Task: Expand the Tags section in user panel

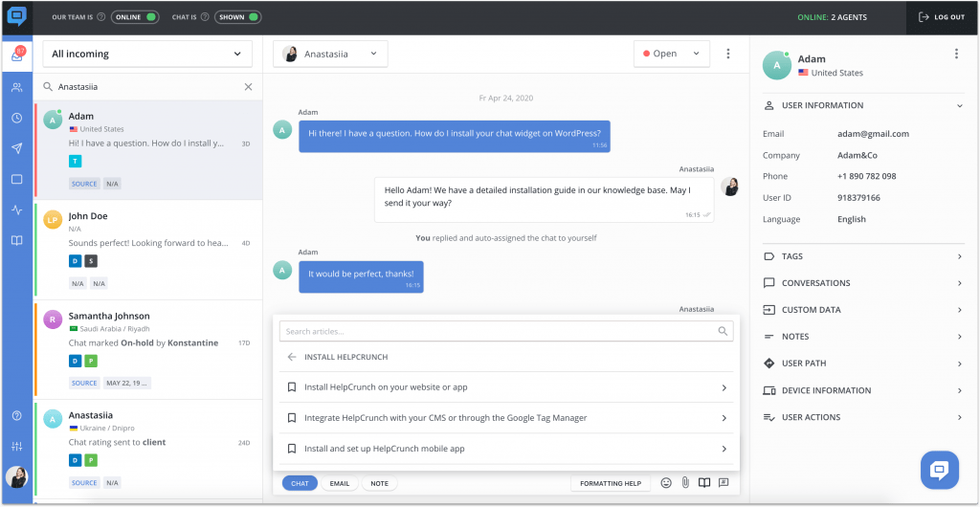Action: [x=863, y=256]
